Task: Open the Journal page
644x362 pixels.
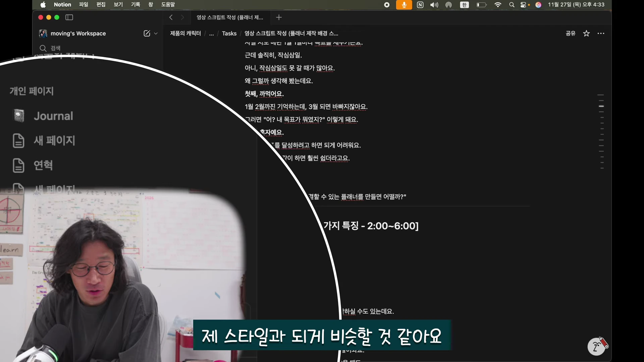Action: tap(53, 116)
